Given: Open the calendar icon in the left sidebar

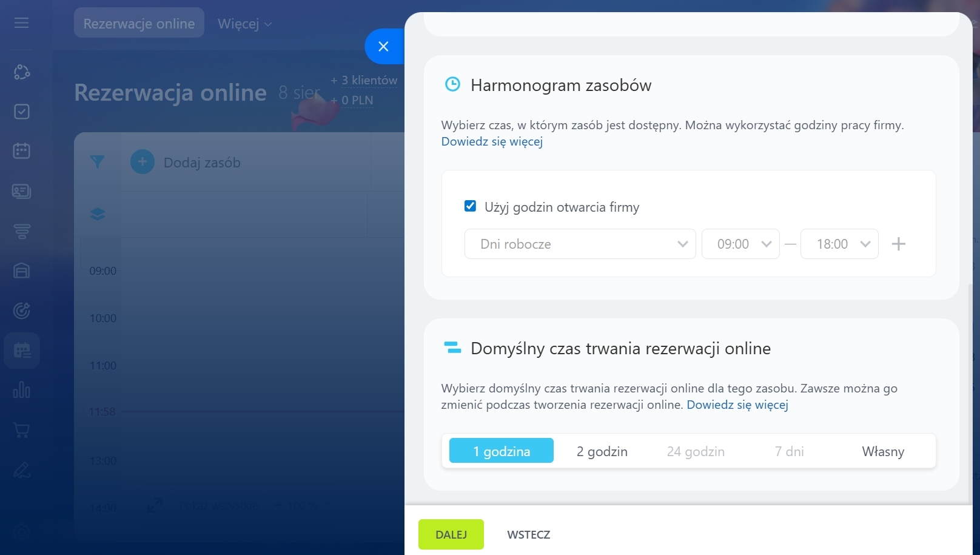Looking at the screenshot, I should click(x=22, y=150).
